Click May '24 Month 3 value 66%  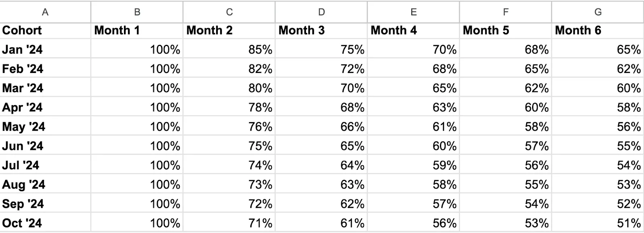(x=321, y=127)
